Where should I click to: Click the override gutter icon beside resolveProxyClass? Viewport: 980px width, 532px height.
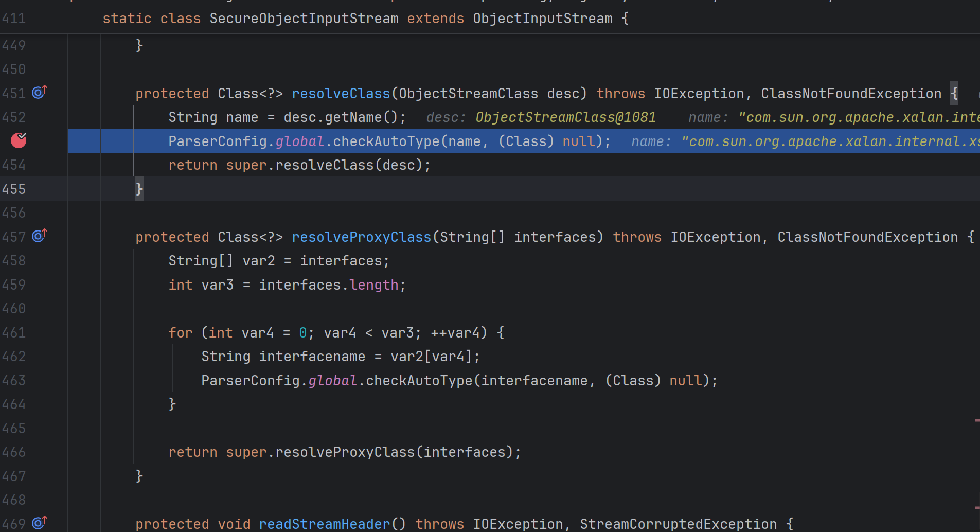pos(40,236)
